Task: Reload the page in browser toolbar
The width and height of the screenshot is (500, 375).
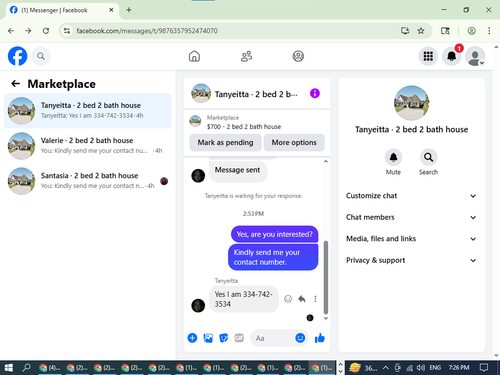Action: tap(46, 31)
